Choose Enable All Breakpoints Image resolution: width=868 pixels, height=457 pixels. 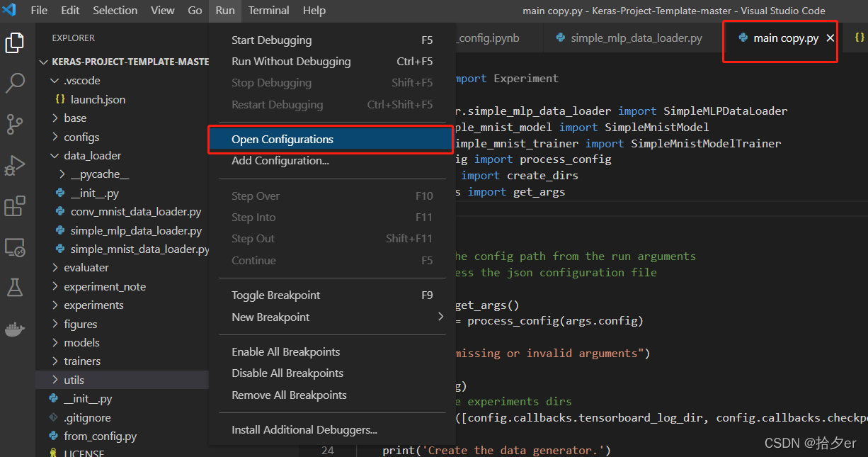coord(332,352)
